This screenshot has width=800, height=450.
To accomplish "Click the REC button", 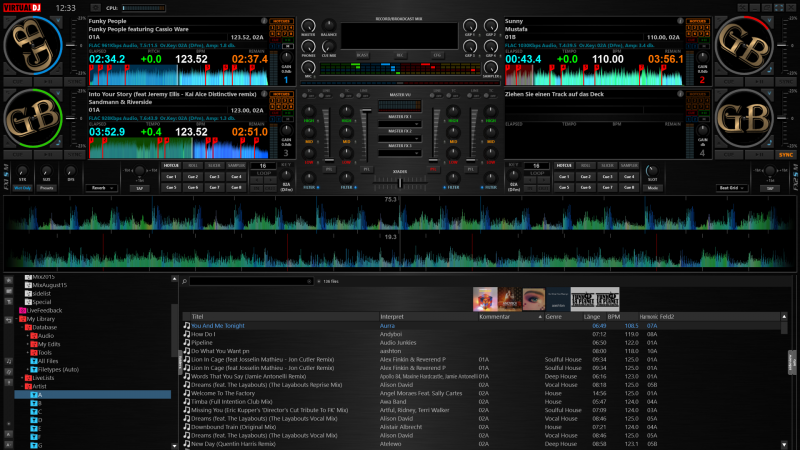I will pyautogui.click(x=399, y=55).
